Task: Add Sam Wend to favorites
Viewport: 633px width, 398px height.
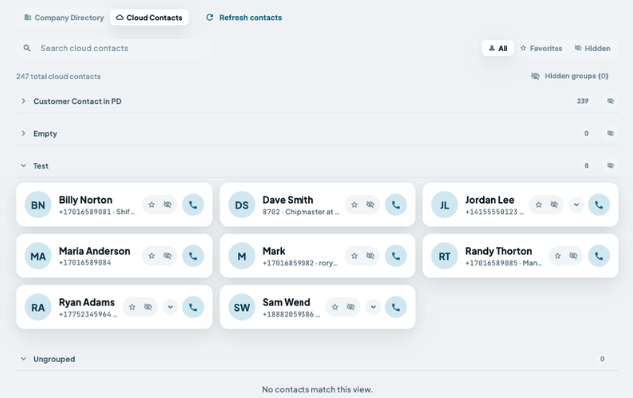Action: (x=335, y=307)
